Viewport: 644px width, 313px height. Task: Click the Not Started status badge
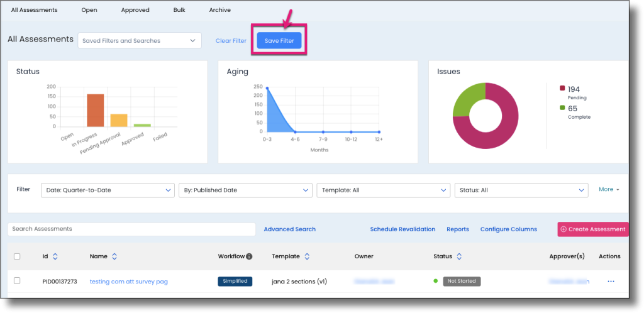[462, 282]
